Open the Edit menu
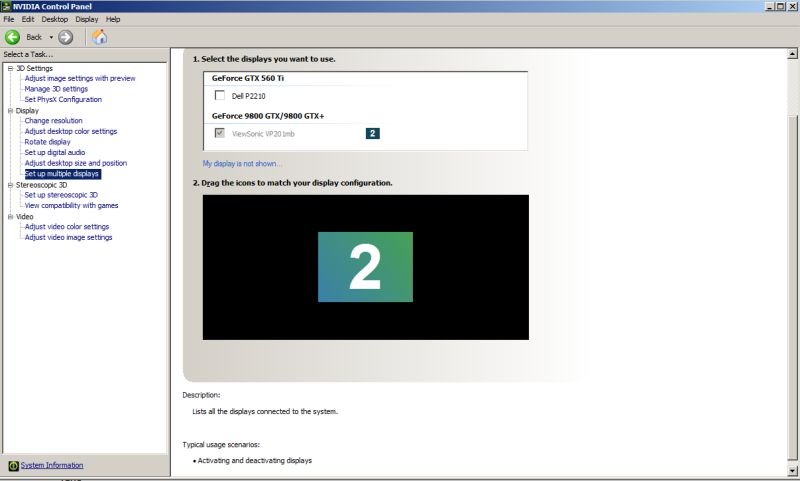Image resolution: width=800 pixels, height=481 pixels. [28, 19]
